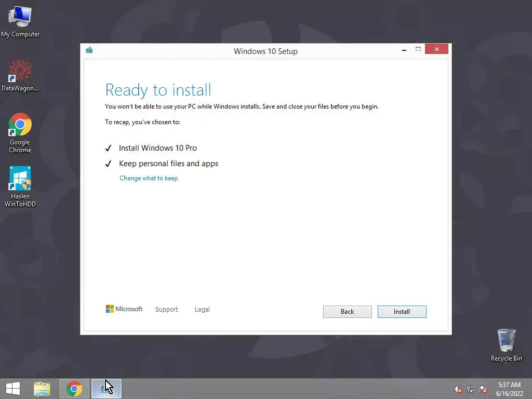Open the Change what to keep link
This screenshot has height=399, width=532.
click(149, 178)
